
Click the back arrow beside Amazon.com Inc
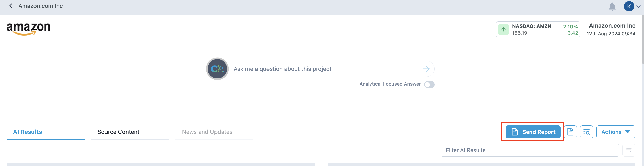(x=11, y=6)
